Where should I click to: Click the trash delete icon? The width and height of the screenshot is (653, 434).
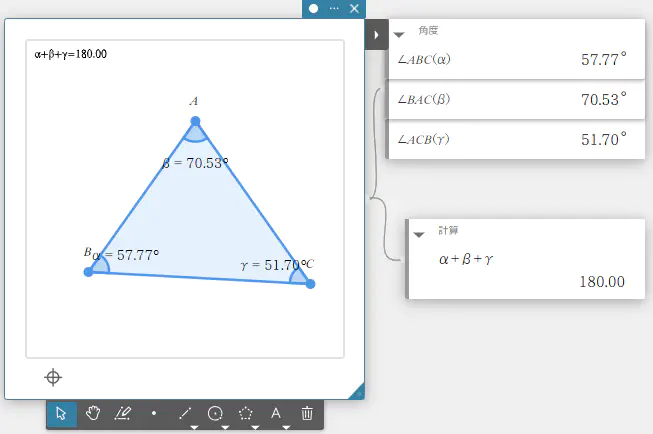click(308, 413)
